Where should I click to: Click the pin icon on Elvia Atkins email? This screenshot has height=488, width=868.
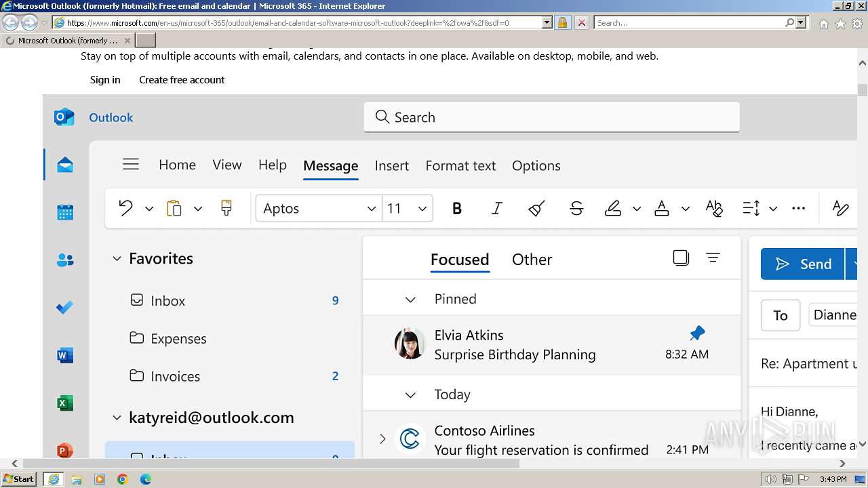click(697, 333)
